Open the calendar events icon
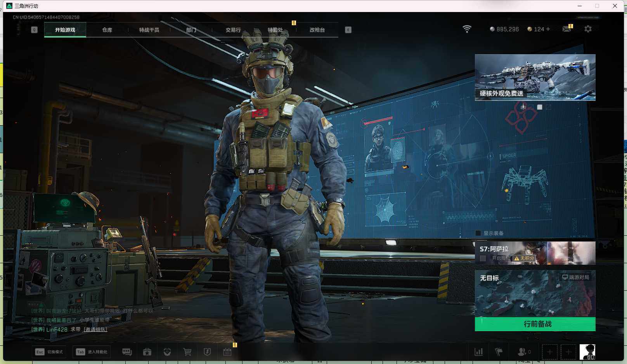The width and height of the screenshot is (627, 364). (227, 352)
